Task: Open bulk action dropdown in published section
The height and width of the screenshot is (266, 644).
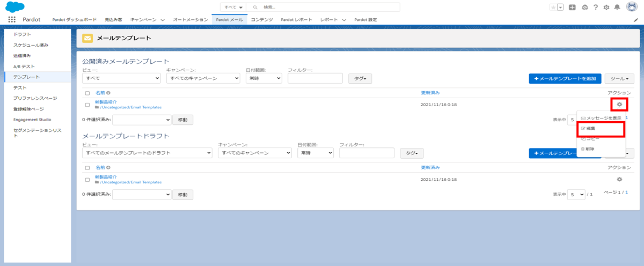Action: click(142, 120)
